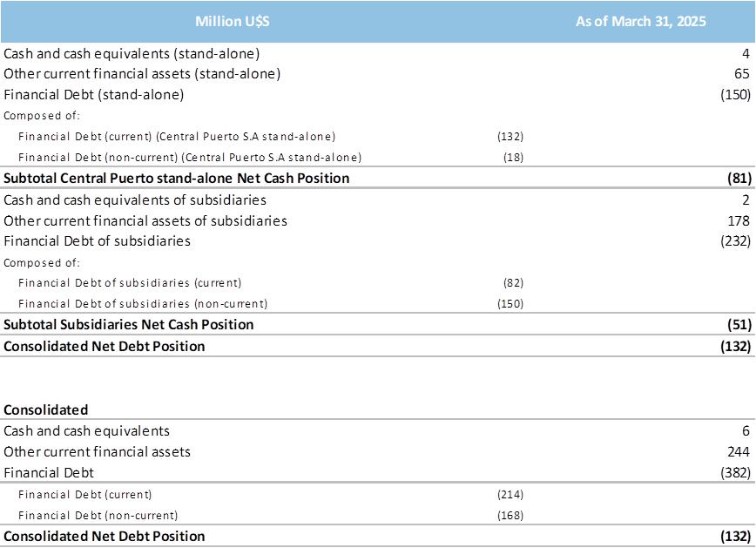Click the (81) stand-alone subtotal value
Screen dimensions: 756x548
click(739, 179)
